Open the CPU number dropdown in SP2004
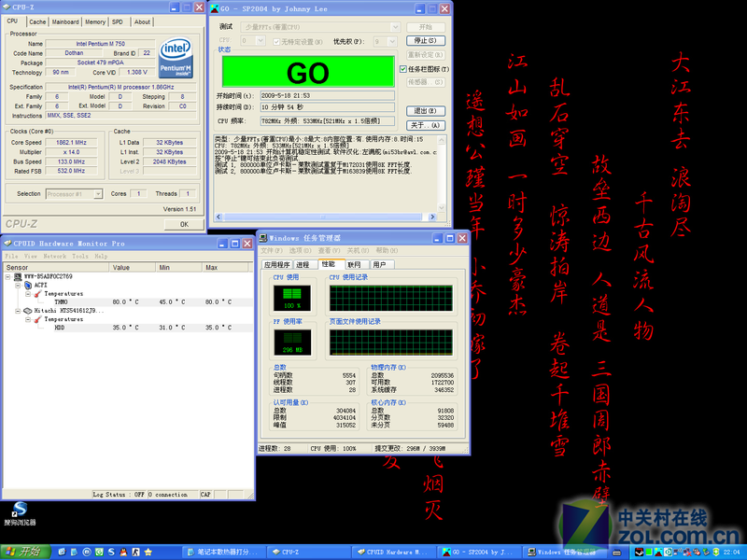 261,41
